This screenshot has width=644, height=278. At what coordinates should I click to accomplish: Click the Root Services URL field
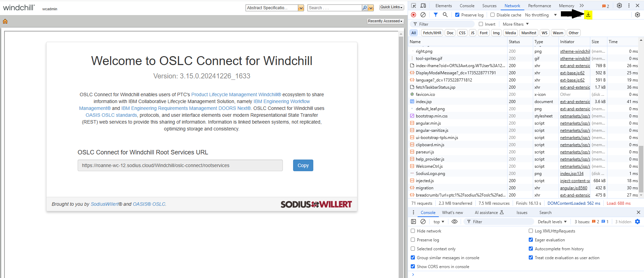click(180, 165)
